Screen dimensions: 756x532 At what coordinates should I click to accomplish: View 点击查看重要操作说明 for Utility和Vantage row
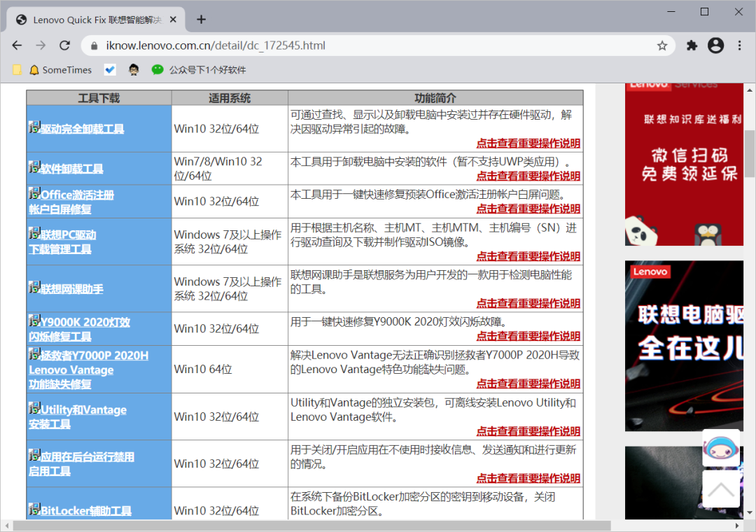[x=528, y=431]
